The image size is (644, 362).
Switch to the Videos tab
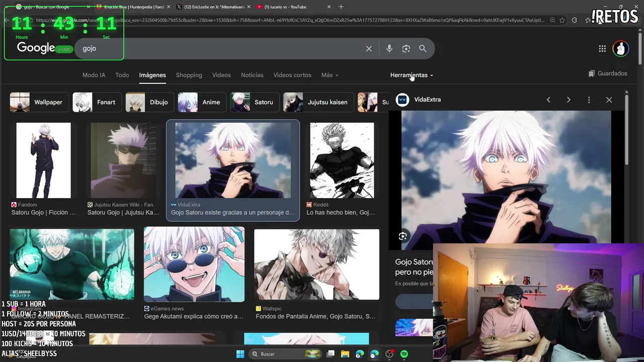click(221, 75)
